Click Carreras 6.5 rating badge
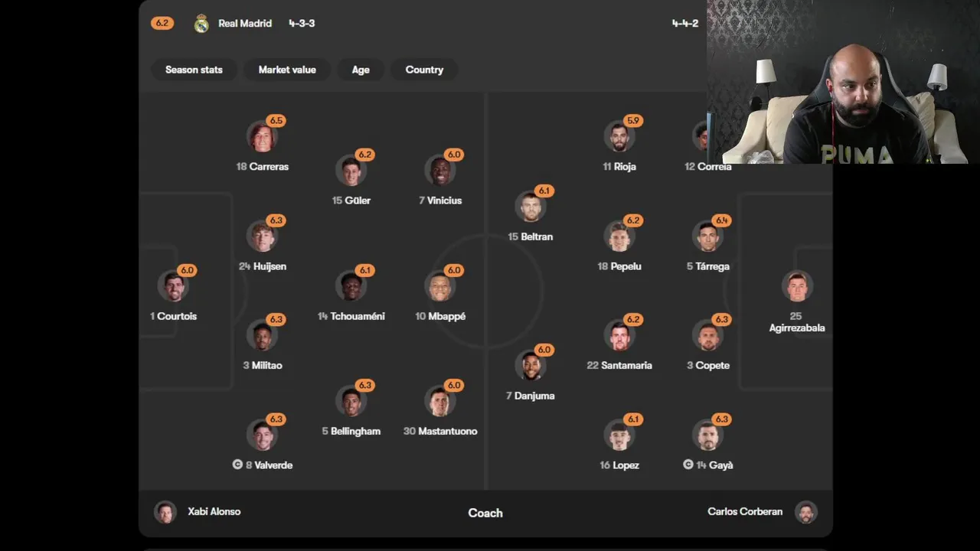The height and width of the screenshot is (551, 980). [276, 121]
